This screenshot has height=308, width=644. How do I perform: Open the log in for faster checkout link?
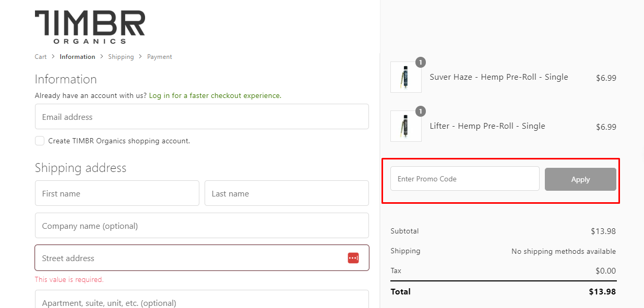215,96
